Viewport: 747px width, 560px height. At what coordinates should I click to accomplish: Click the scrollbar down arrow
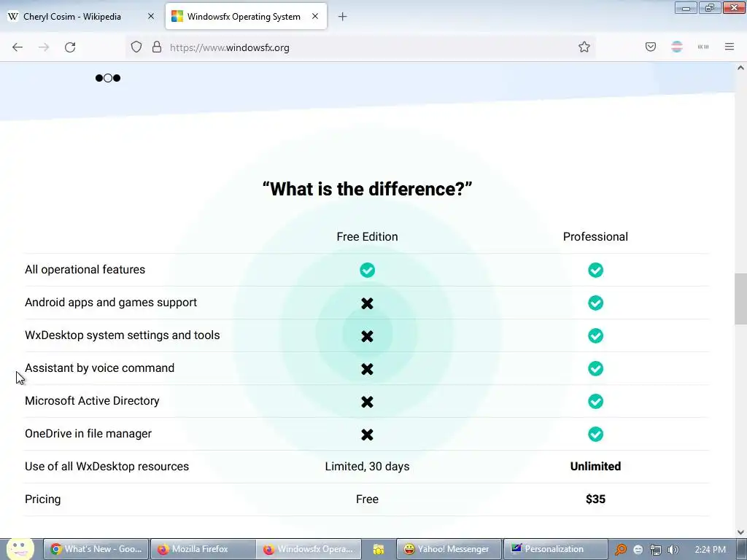(x=740, y=532)
